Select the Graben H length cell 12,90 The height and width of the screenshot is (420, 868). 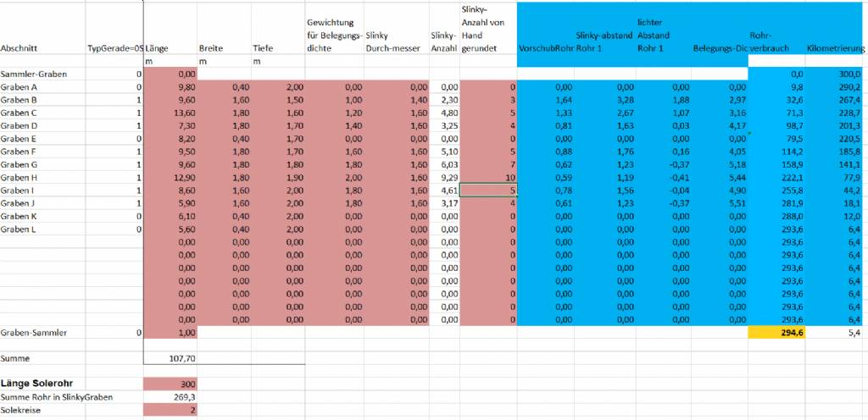coord(171,180)
